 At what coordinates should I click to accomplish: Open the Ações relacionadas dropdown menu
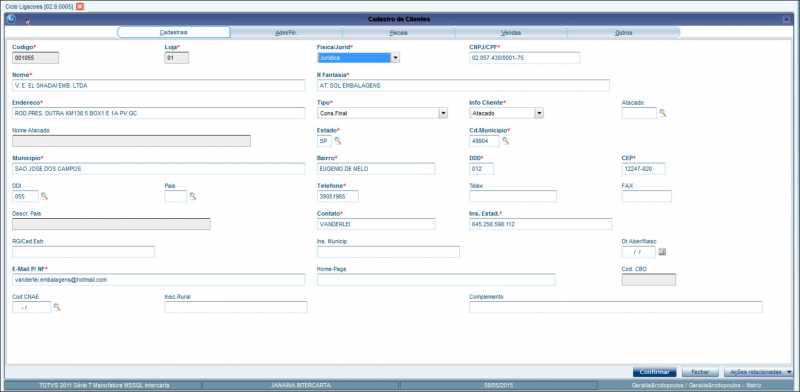758,372
